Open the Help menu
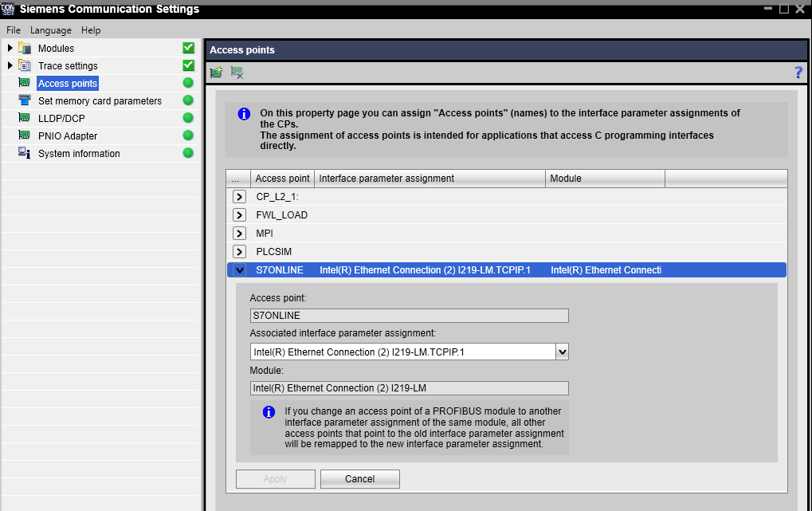Screen dimensions: 812x511 coord(91,30)
